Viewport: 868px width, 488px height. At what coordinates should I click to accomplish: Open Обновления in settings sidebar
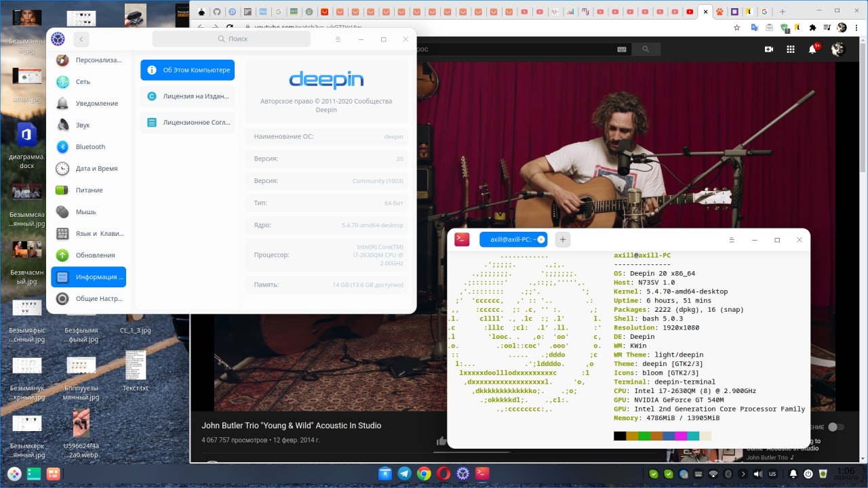click(89, 255)
